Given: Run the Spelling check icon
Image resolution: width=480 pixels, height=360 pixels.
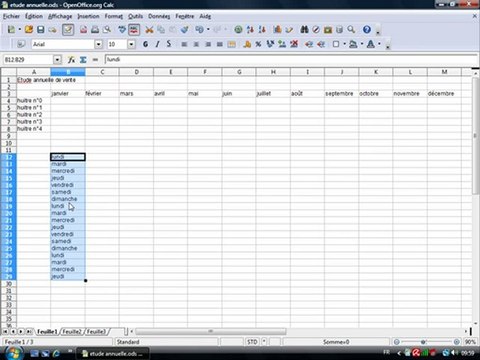Looking at the screenshot, I should coord(122,30).
